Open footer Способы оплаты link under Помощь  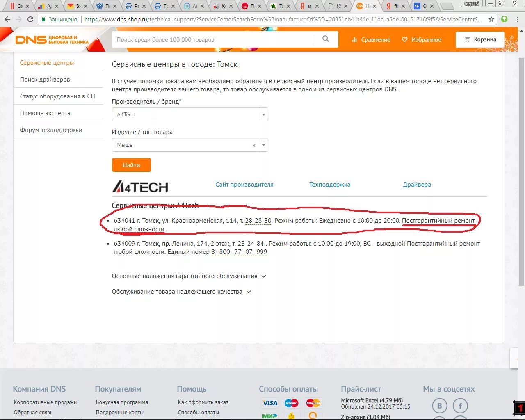click(x=199, y=413)
